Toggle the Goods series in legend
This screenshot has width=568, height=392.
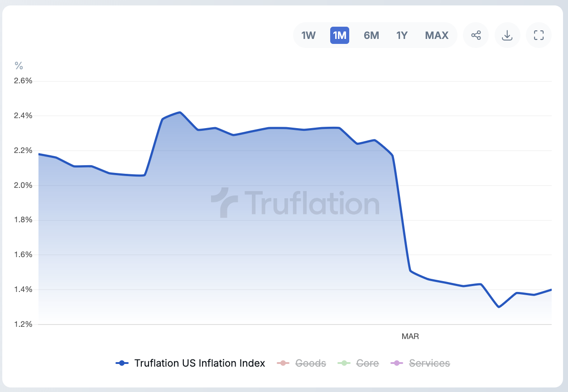click(310, 363)
